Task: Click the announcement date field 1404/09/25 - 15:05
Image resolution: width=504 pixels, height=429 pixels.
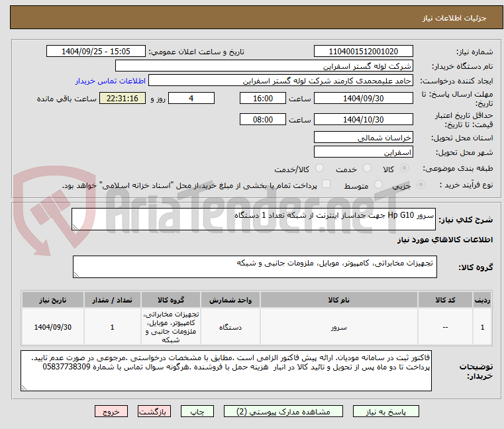Action: tap(96, 52)
